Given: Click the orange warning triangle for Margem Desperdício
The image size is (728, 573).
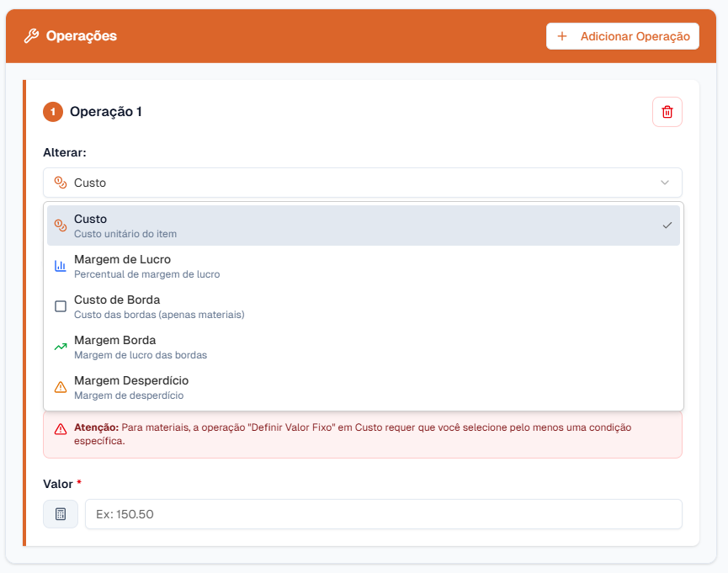Looking at the screenshot, I should tap(61, 387).
